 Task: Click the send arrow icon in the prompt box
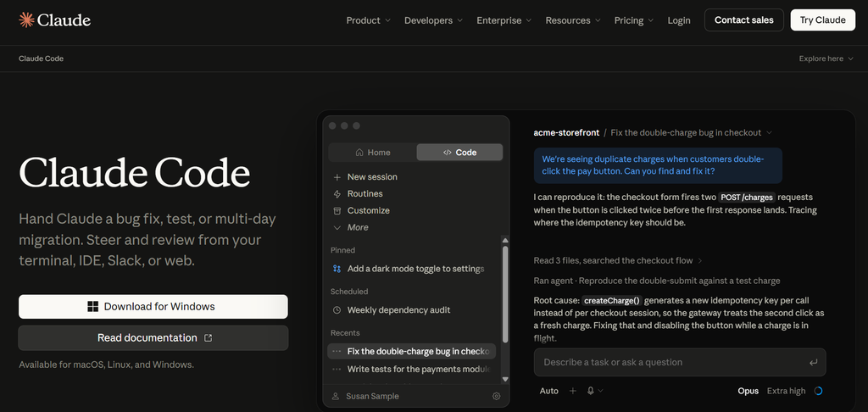[x=813, y=362]
